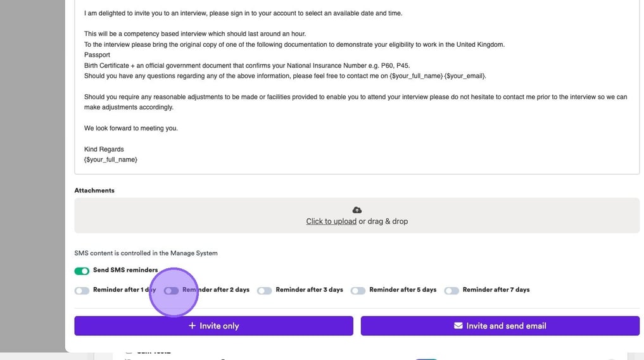Switch on Reminder after 3 days

point(264,290)
